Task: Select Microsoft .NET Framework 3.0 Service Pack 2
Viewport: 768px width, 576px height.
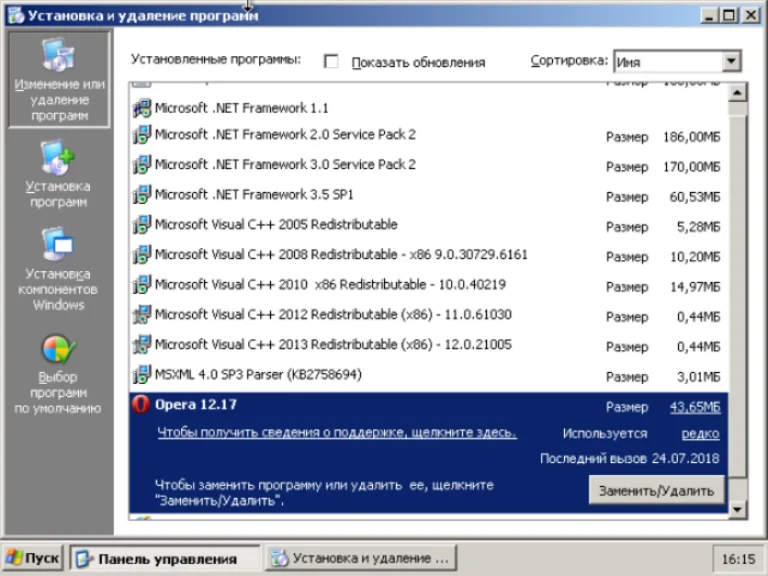Action: click(x=285, y=165)
